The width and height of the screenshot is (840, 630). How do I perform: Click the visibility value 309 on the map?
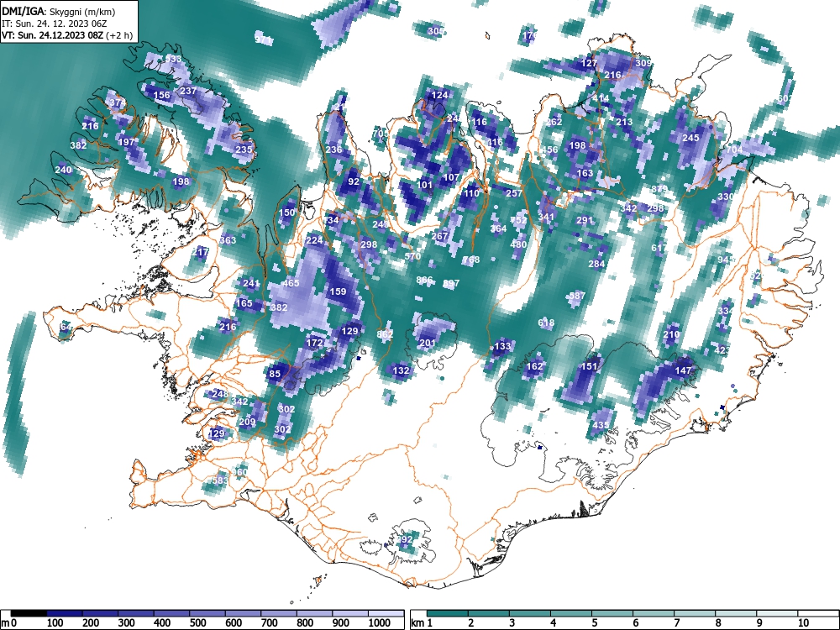[x=643, y=63]
